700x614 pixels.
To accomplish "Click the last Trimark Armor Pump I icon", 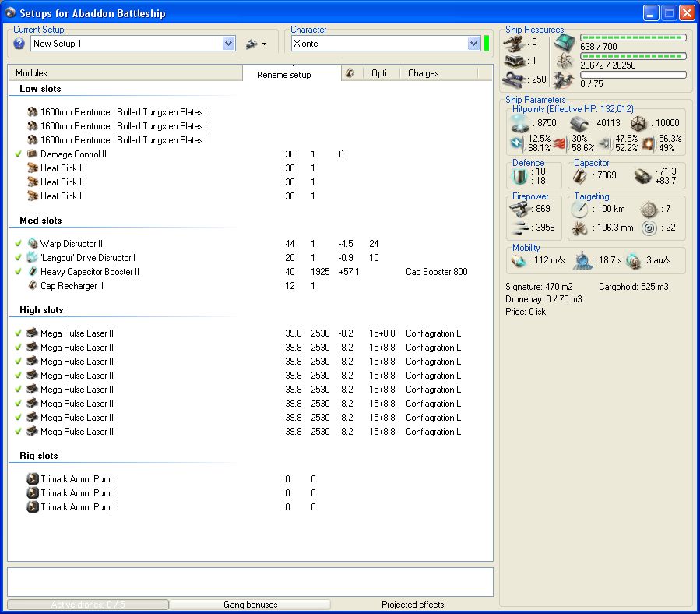I will (32, 507).
